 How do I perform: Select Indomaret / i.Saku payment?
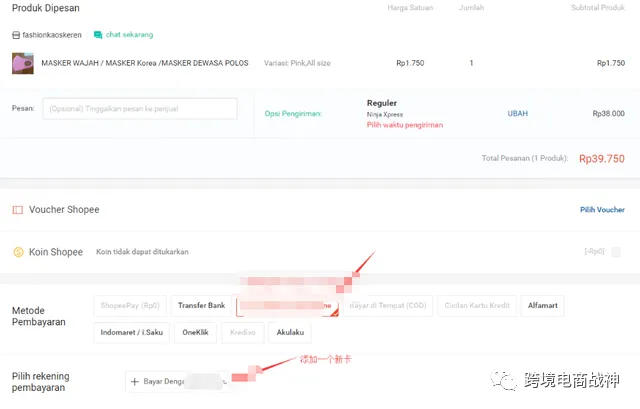pyautogui.click(x=131, y=333)
